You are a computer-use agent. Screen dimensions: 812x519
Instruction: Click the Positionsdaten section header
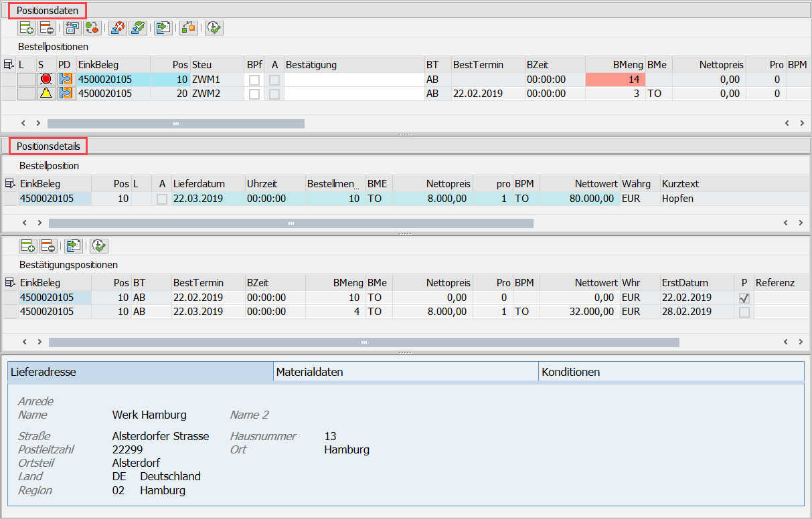click(47, 11)
